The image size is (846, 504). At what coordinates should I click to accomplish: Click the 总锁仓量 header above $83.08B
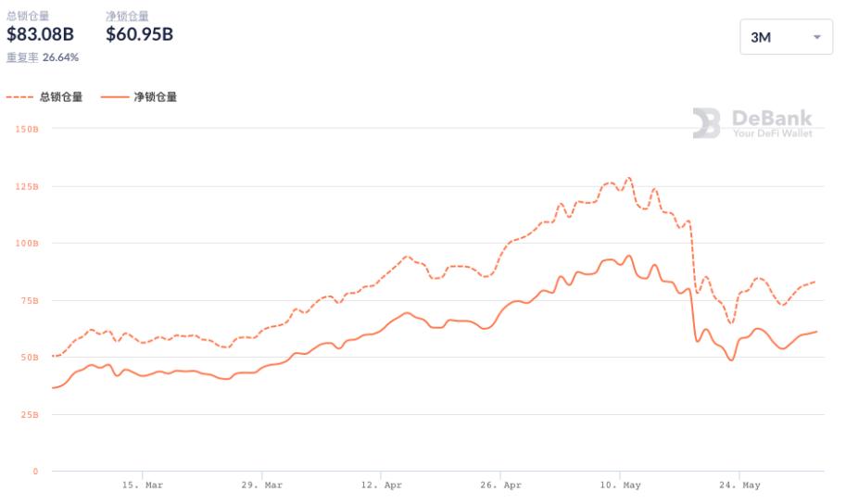27,16
